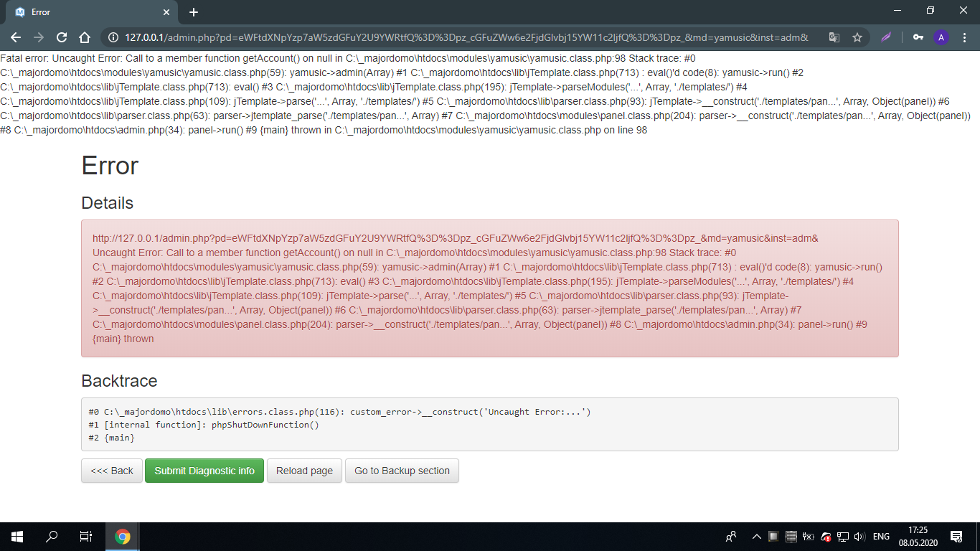980x551 pixels.
Task: Click the '#2 {main}' backtrace line
Action: pyautogui.click(x=111, y=438)
